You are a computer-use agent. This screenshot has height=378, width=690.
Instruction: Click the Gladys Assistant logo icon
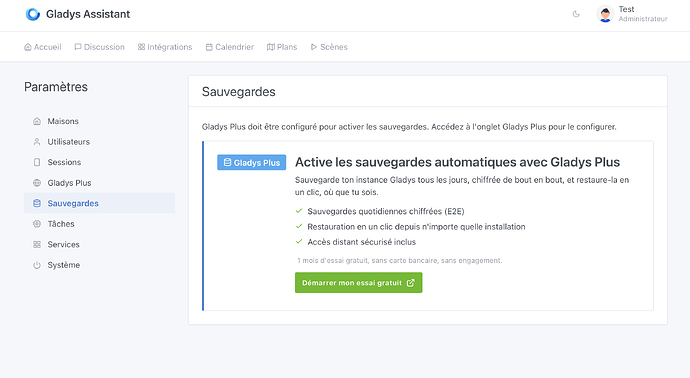[33, 14]
